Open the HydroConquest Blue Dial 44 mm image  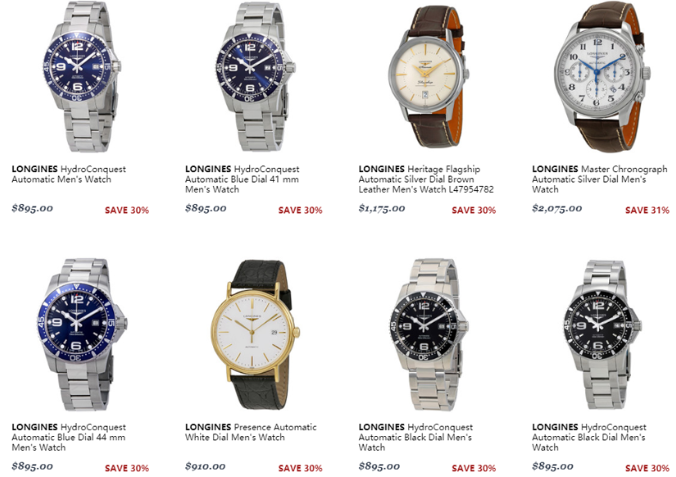click(81, 335)
